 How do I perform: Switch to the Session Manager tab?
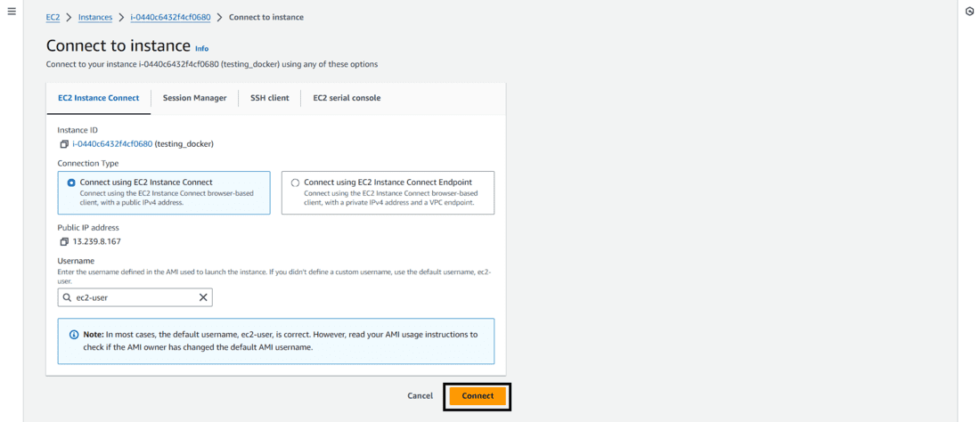point(194,98)
